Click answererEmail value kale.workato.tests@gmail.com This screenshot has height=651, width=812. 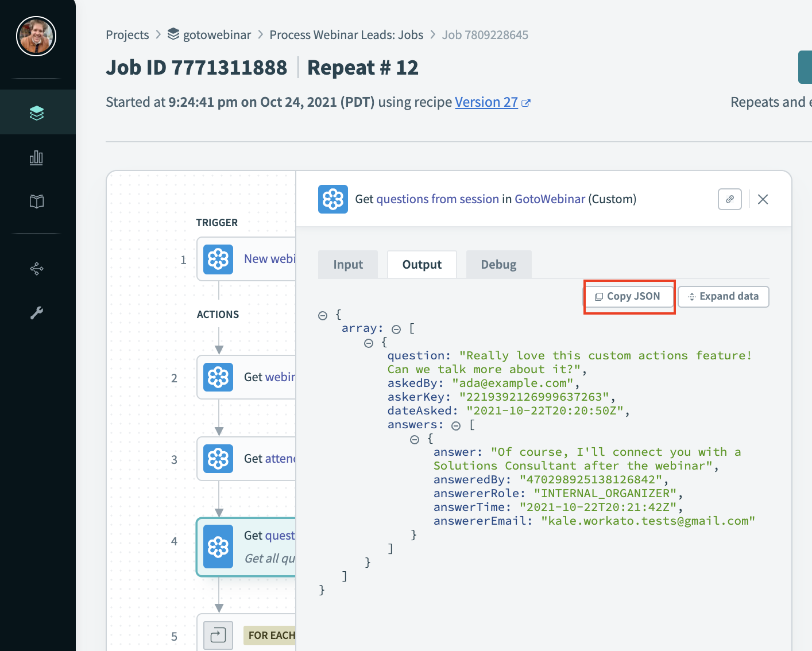(648, 521)
